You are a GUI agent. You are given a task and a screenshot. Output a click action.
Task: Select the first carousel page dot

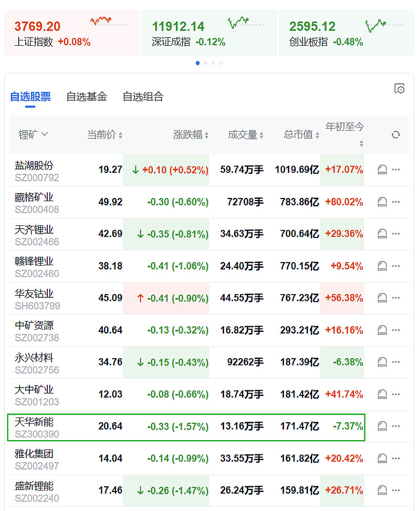point(197,63)
